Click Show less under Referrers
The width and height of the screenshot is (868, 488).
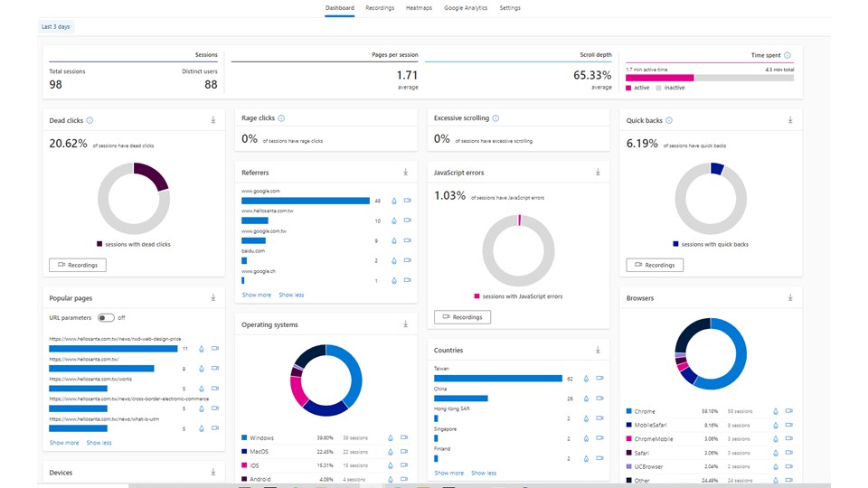(291, 295)
